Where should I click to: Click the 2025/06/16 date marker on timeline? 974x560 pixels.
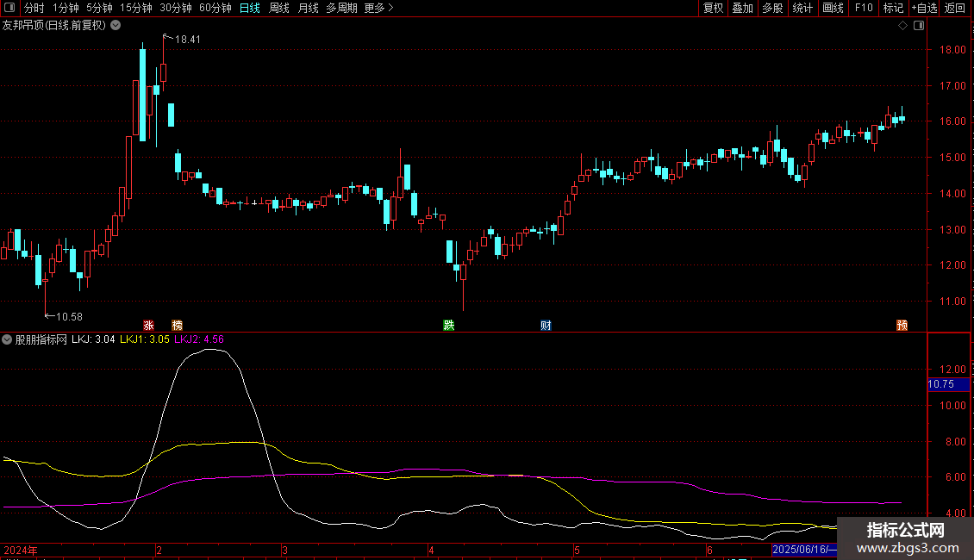click(803, 549)
